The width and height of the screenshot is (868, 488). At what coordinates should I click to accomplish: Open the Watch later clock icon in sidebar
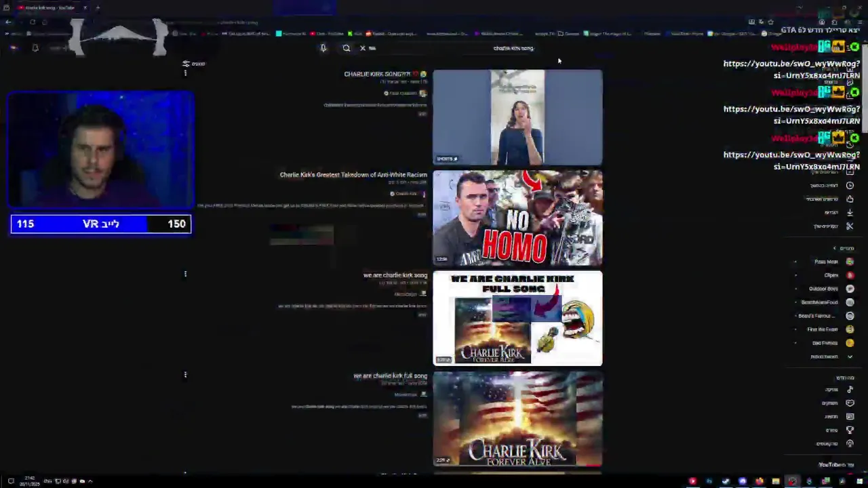(850, 186)
